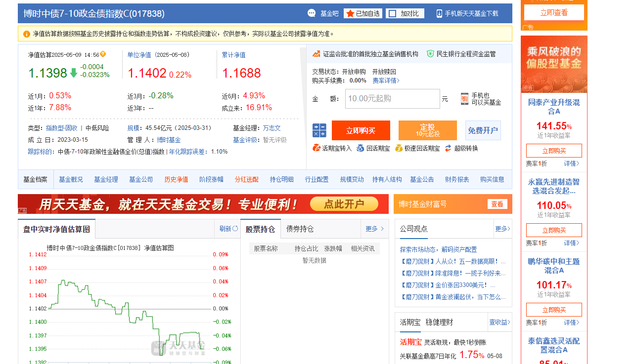Click 立即购买 under 鹏华碳中和主题混合A
Image resolution: width=634 pixels, height=364 pixels.
(554, 310)
